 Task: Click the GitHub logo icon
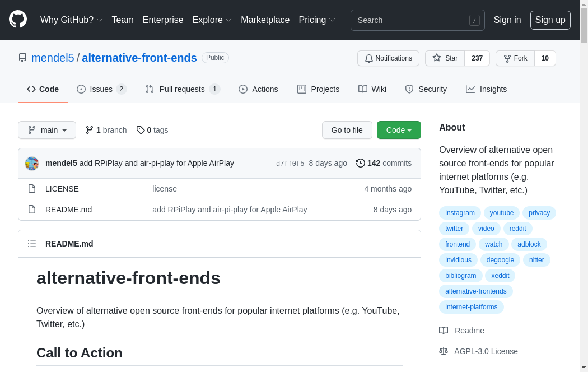click(x=18, y=20)
